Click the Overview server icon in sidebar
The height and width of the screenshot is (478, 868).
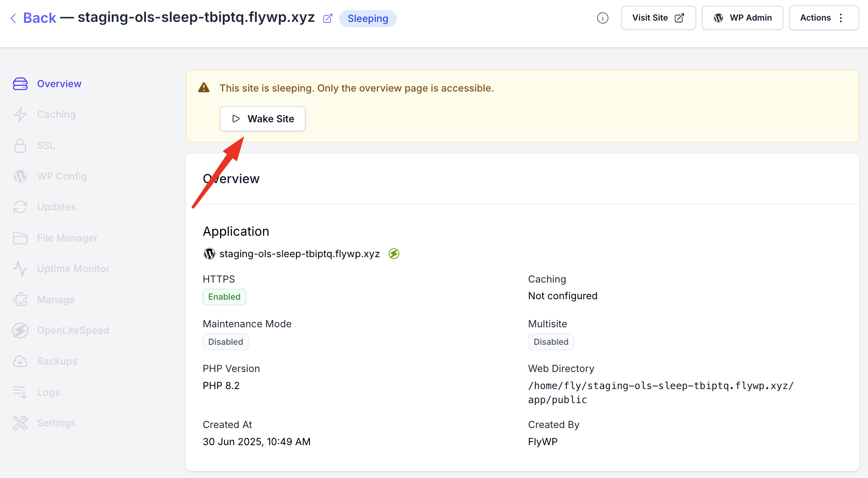[20, 84]
